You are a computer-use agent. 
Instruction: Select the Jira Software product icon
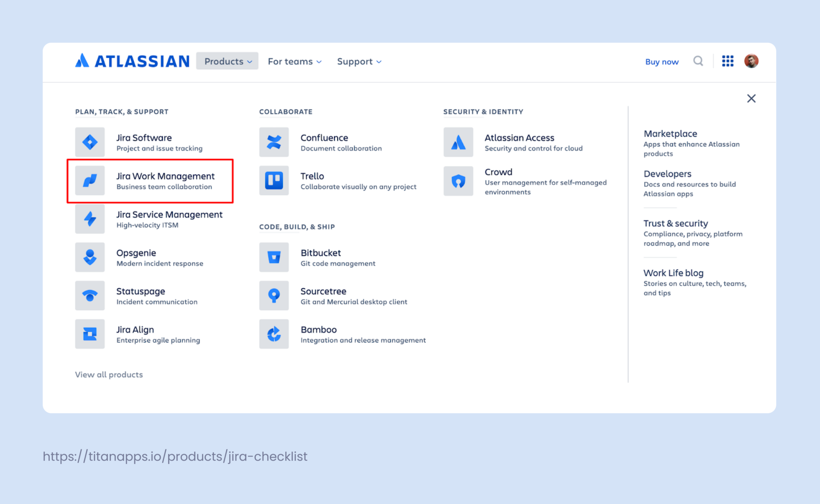[90, 142]
